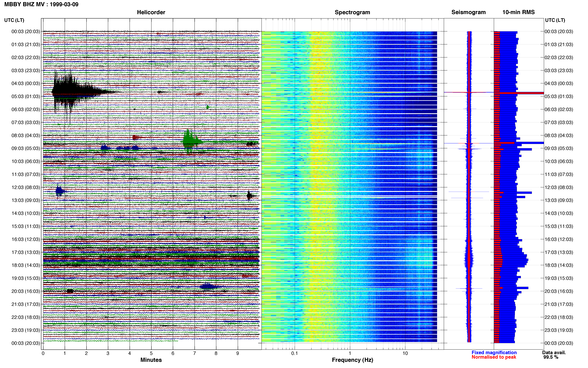This screenshot has width=588, height=368.
Task: Click the 'Normalised to peak' legend text
Action: (494, 357)
